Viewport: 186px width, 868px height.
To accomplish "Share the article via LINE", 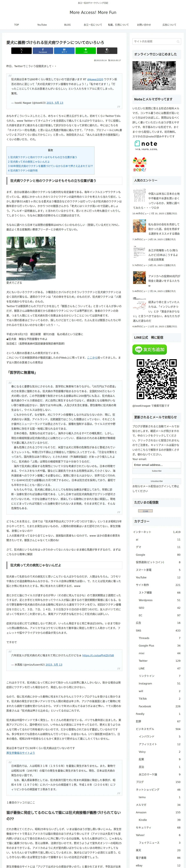I will pos(85,50).
